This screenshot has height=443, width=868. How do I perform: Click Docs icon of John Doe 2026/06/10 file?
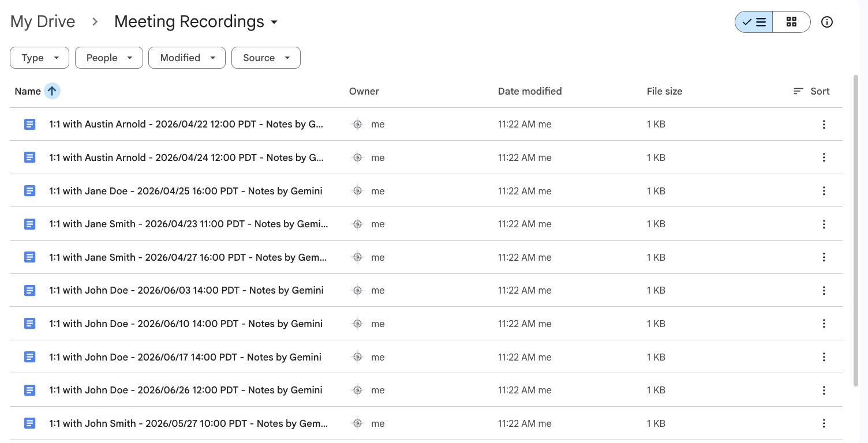tap(30, 324)
